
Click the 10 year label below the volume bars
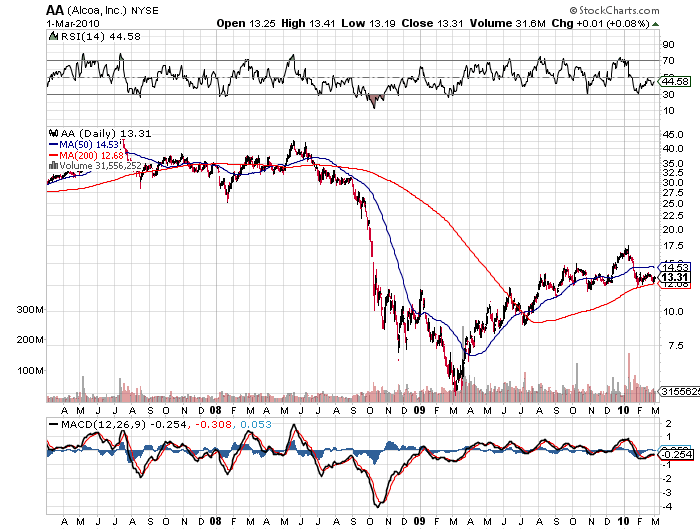[x=623, y=410]
